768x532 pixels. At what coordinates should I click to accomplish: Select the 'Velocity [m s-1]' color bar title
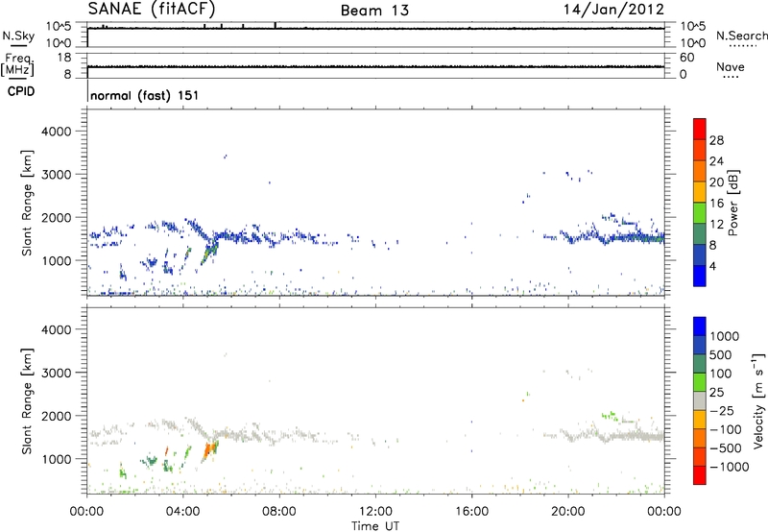[x=758, y=401]
